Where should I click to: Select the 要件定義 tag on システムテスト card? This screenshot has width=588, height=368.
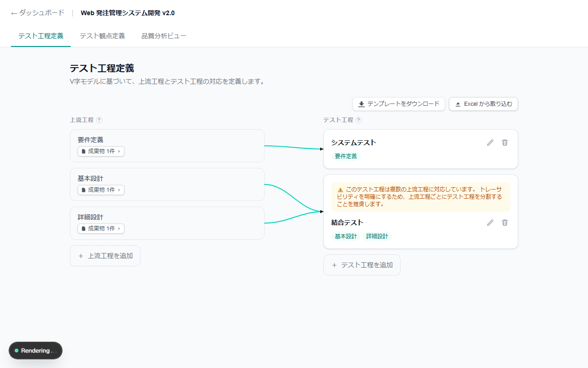(x=345, y=156)
